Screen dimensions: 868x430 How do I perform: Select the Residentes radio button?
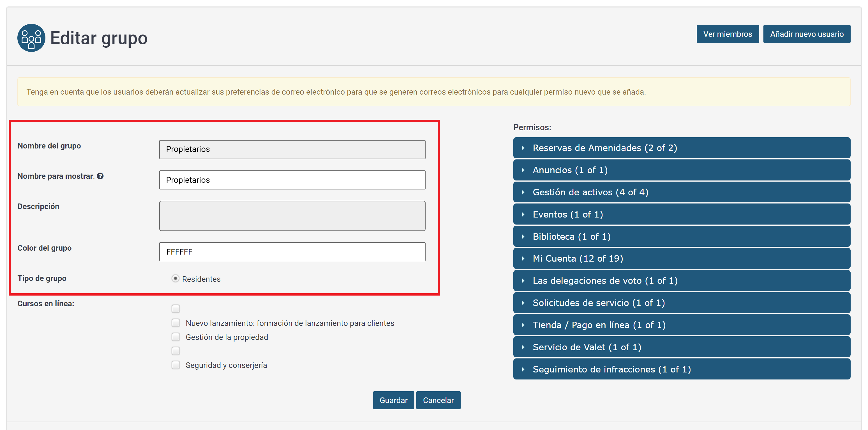[175, 278]
